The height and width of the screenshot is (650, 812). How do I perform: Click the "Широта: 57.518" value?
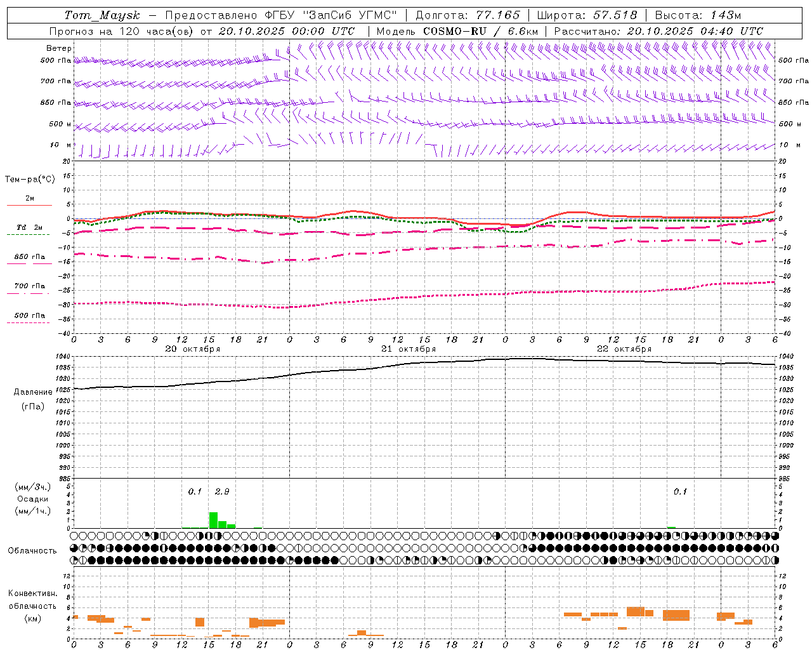pos(587,15)
